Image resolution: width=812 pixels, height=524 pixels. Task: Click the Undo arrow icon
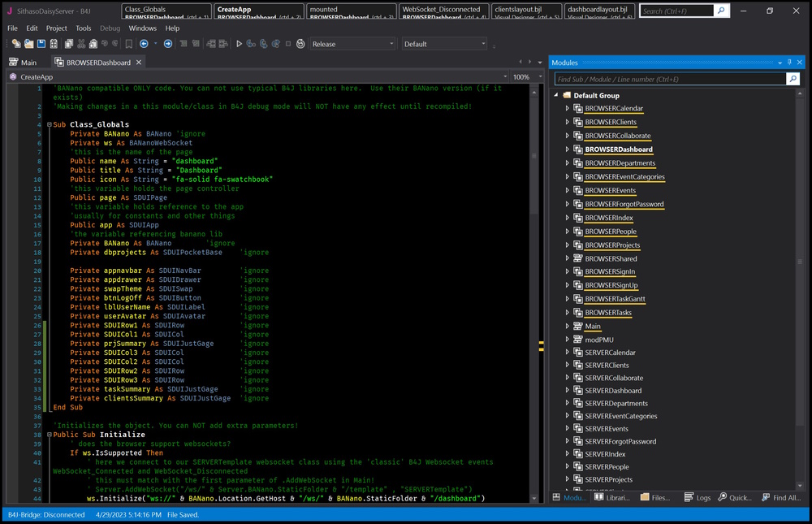click(105, 44)
